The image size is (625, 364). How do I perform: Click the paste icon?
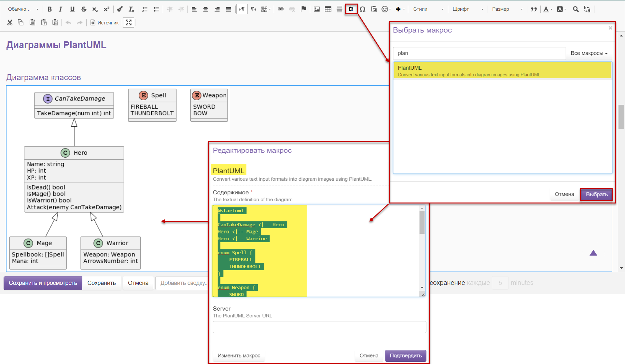coord(32,22)
